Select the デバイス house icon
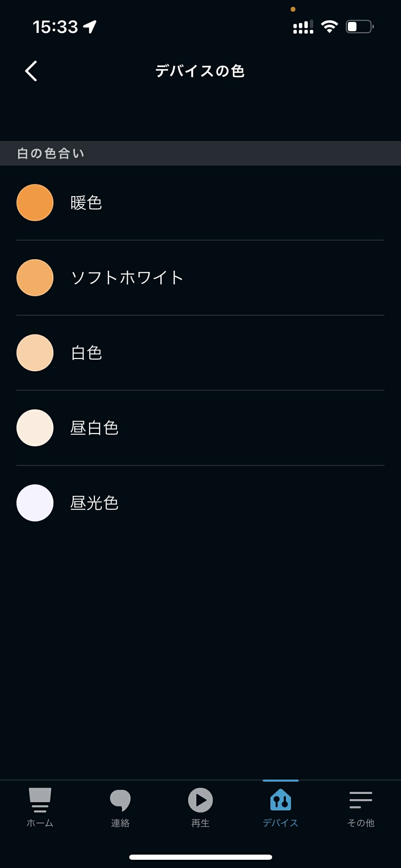Image resolution: width=401 pixels, height=868 pixels. coord(281,800)
